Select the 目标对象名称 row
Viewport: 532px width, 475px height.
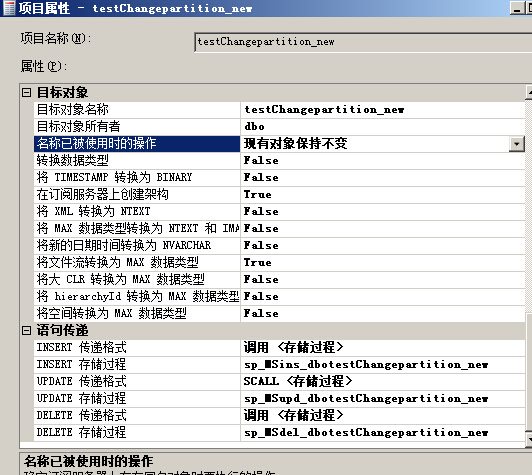[280, 110]
